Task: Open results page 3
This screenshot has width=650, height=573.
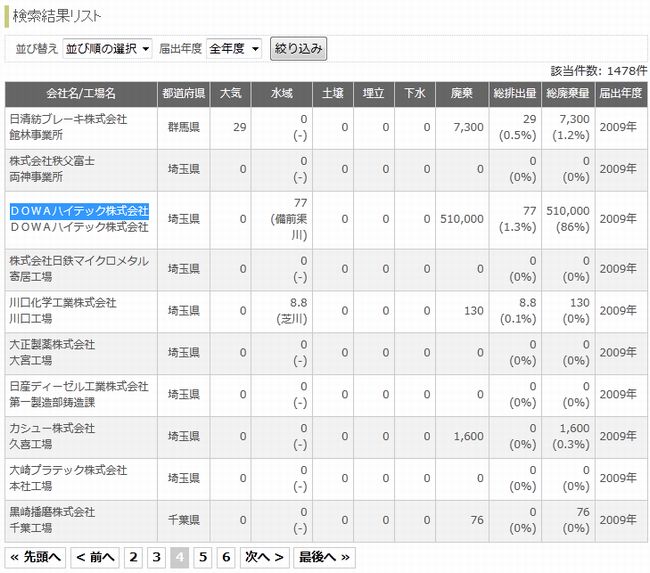Action: (156, 557)
